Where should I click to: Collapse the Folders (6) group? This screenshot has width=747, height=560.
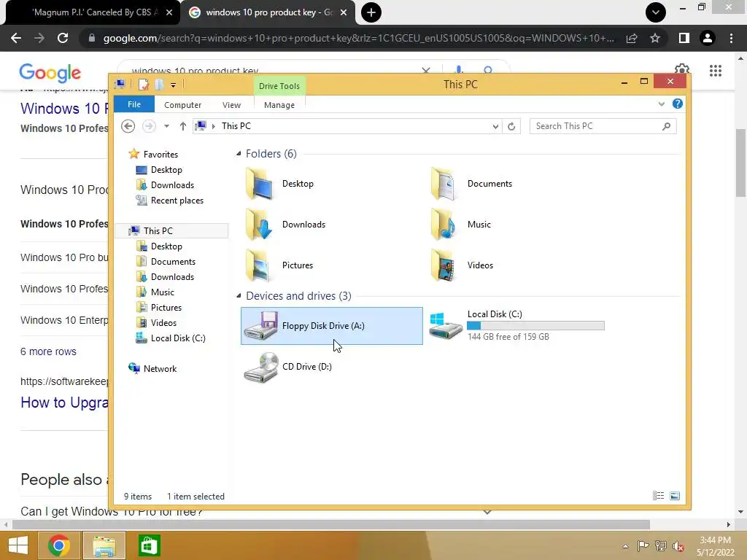(x=239, y=154)
